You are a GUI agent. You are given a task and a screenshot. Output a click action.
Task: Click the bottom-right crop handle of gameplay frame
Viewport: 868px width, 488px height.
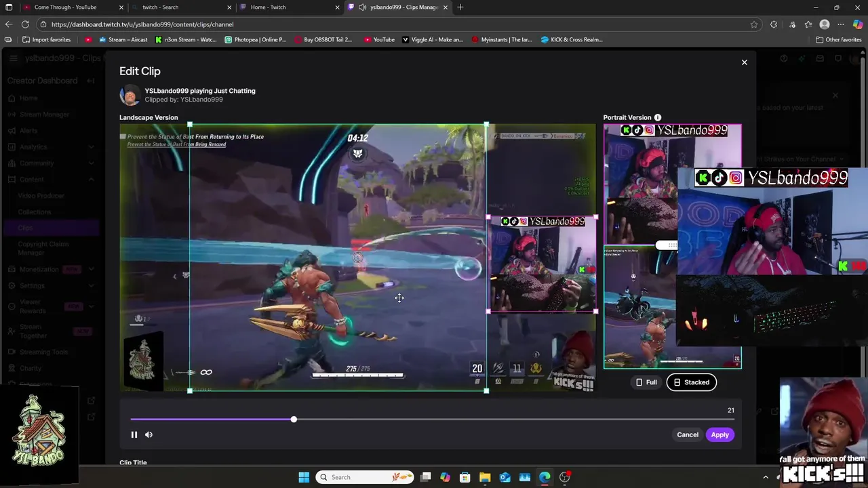coord(486,390)
